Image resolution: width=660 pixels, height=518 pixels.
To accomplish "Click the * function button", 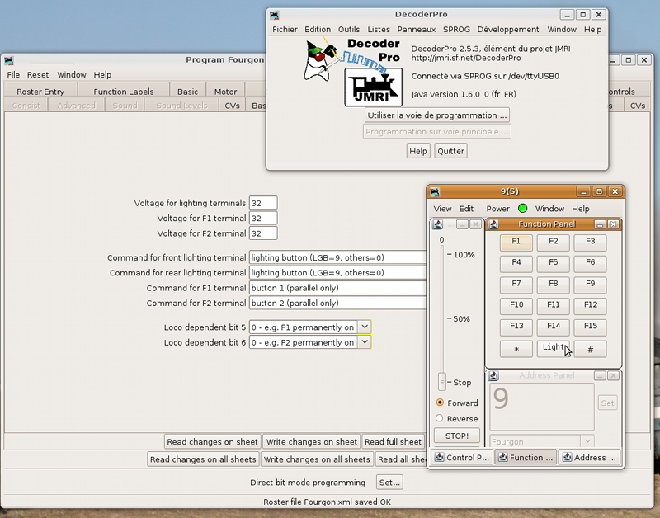I will tap(516, 348).
